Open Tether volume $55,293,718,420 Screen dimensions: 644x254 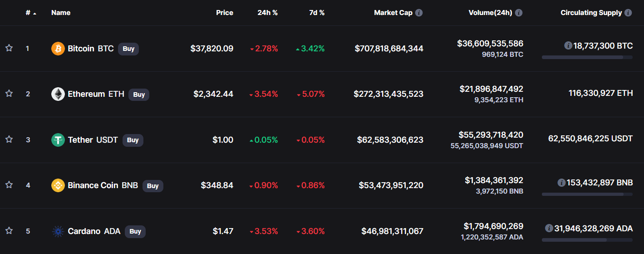[x=491, y=135]
